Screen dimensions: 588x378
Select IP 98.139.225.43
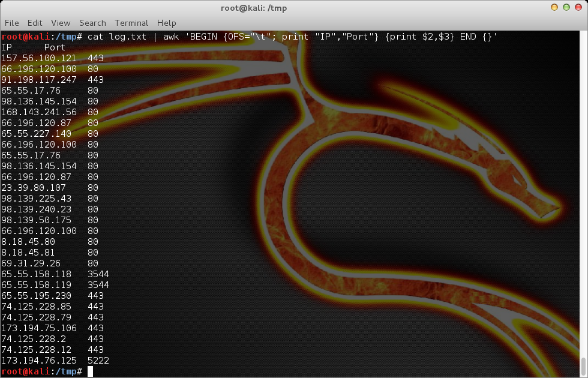[x=36, y=199]
